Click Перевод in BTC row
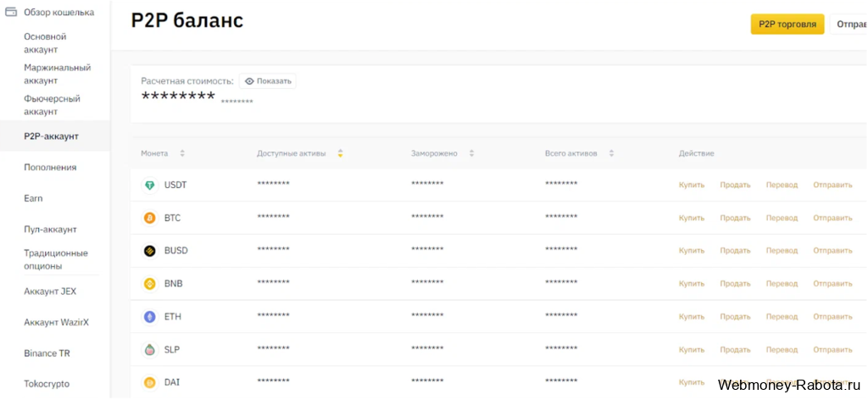Screen dimensions: 868x400 click(x=782, y=218)
